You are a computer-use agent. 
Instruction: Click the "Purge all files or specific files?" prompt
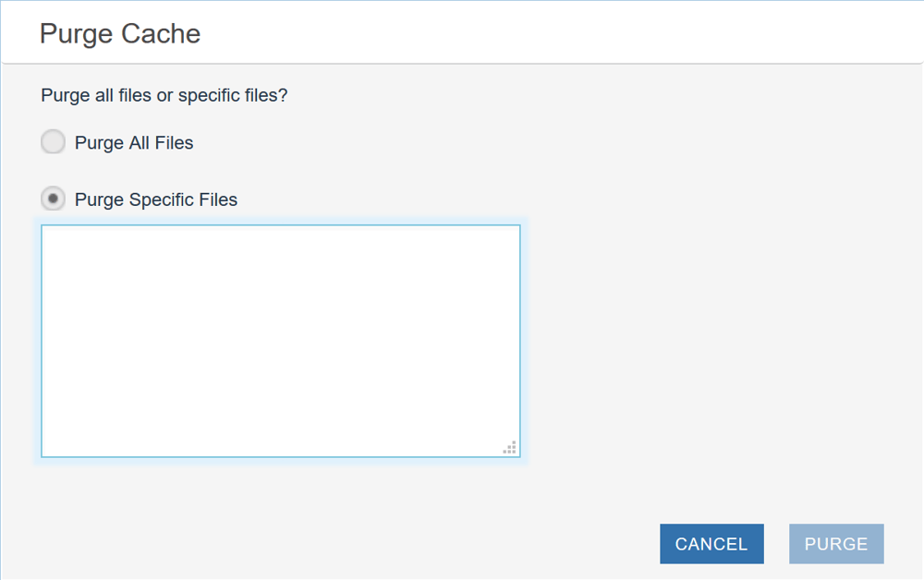[x=164, y=95]
